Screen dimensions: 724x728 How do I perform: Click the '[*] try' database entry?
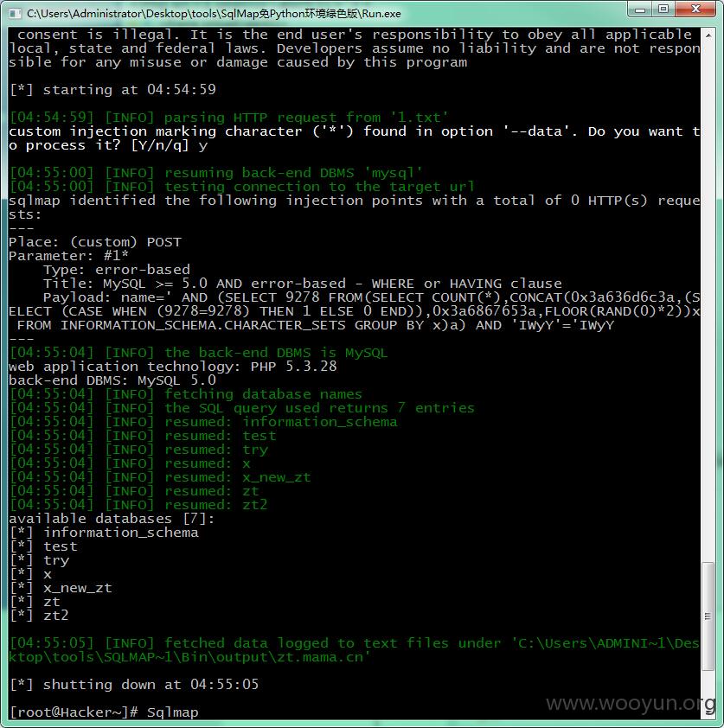[40, 560]
